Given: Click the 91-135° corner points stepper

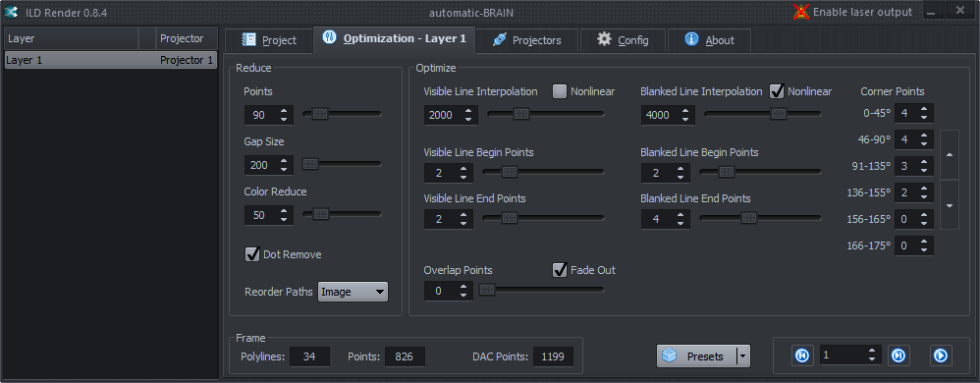Looking at the screenshot, I should click(914, 166).
